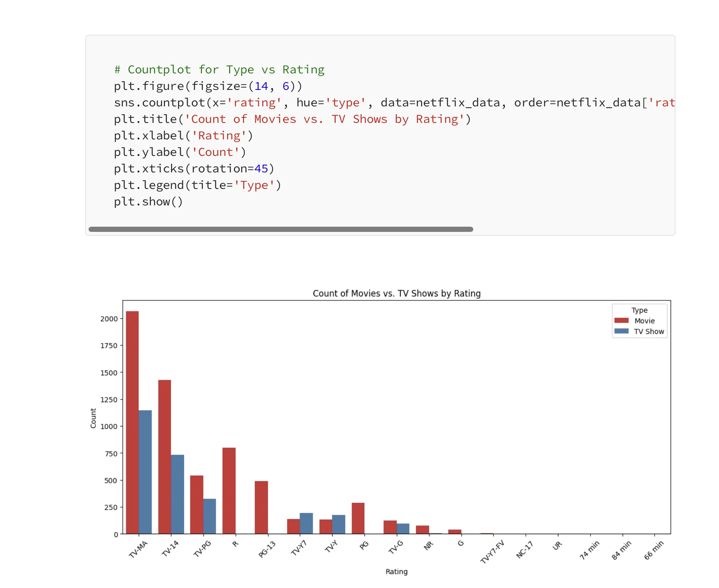Click the '66 min' tick label
The height and width of the screenshot is (588, 719).
653,550
